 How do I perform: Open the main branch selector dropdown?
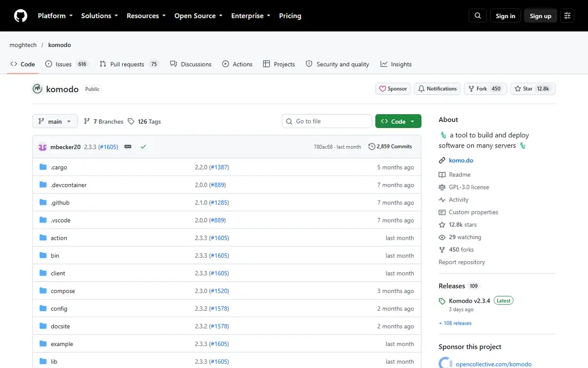coord(55,121)
